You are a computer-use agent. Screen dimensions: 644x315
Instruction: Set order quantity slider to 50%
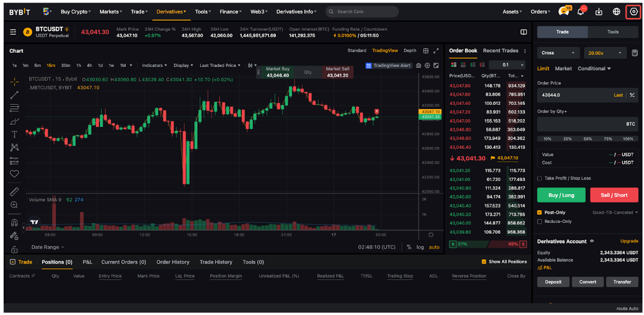tap(588, 139)
